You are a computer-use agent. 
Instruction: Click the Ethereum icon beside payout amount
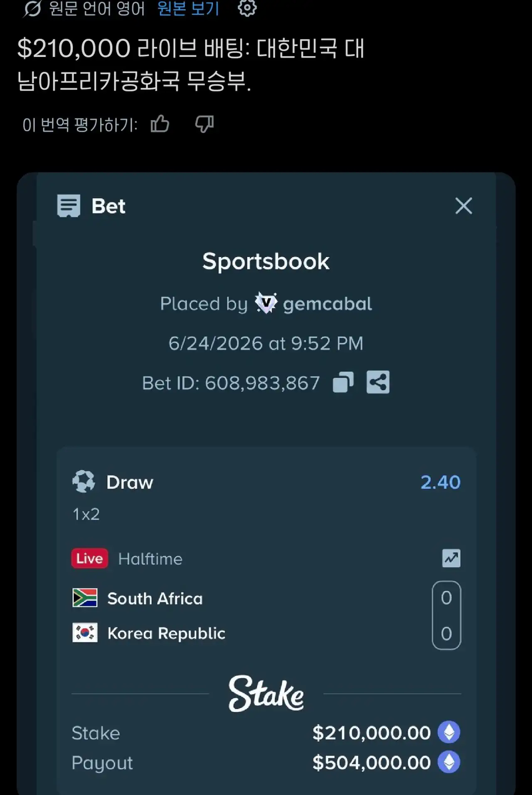tap(449, 762)
